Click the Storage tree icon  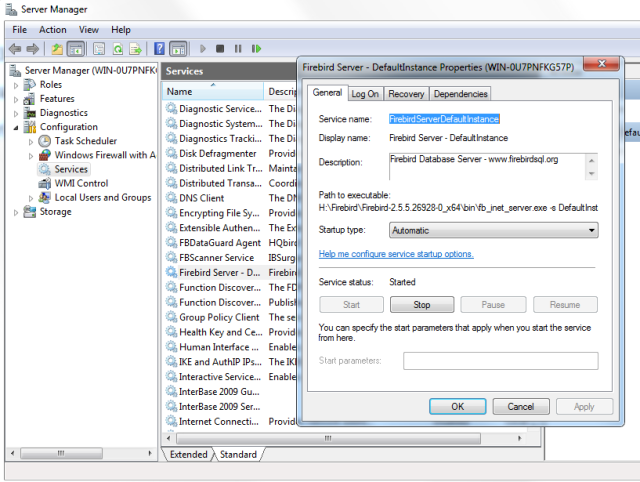[29, 212]
